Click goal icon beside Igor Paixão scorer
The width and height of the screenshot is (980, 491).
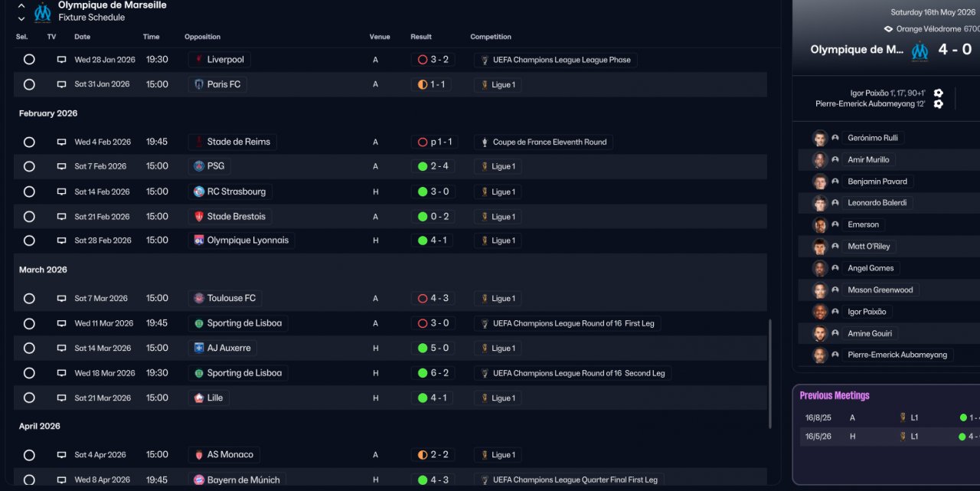(939, 93)
